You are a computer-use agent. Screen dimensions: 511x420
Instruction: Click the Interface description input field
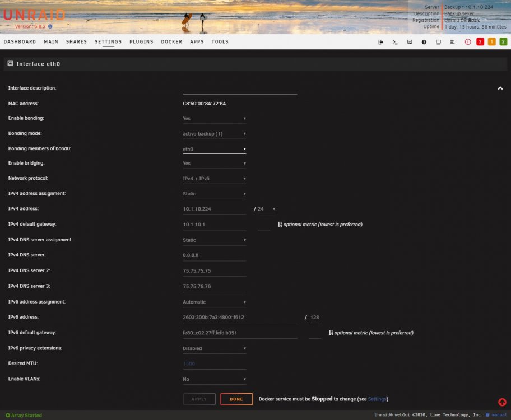click(240, 89)
